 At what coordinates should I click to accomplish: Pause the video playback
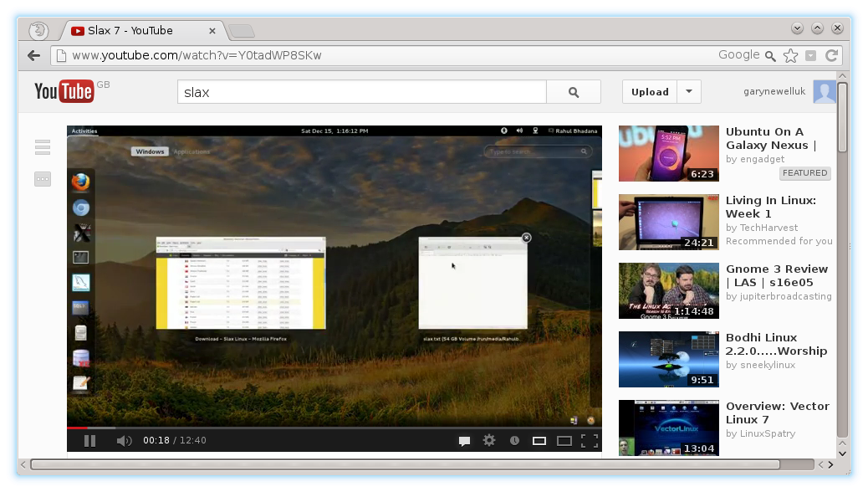click(x=89, y=440)
